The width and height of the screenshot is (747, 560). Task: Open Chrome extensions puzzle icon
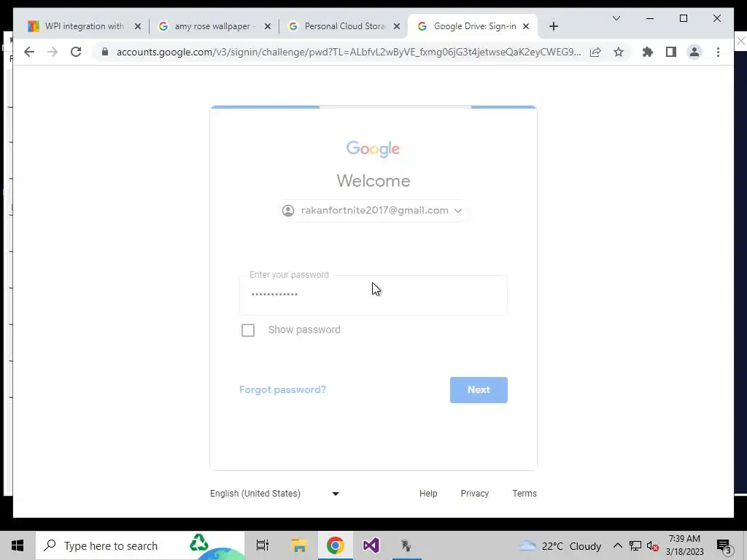(x=648, y=52)
